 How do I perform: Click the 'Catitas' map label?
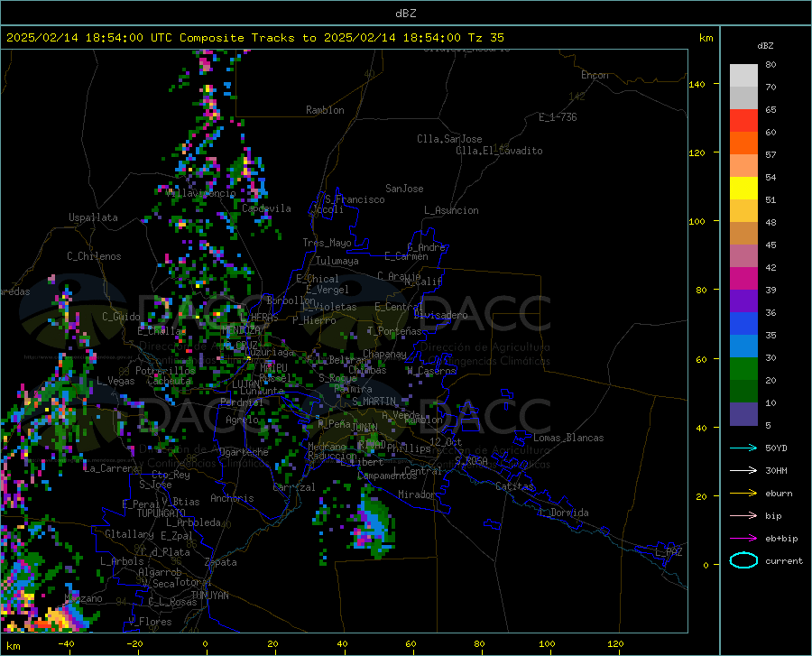[x=514, y=486]
